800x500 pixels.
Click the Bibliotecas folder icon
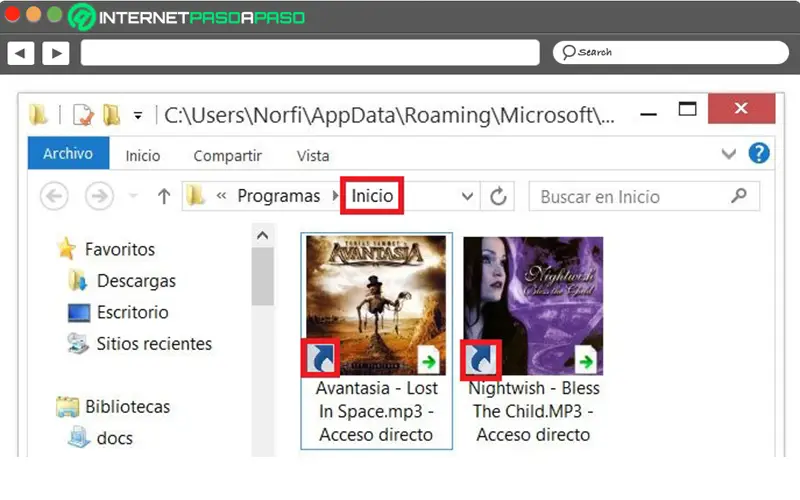click(x=67, y=407)
